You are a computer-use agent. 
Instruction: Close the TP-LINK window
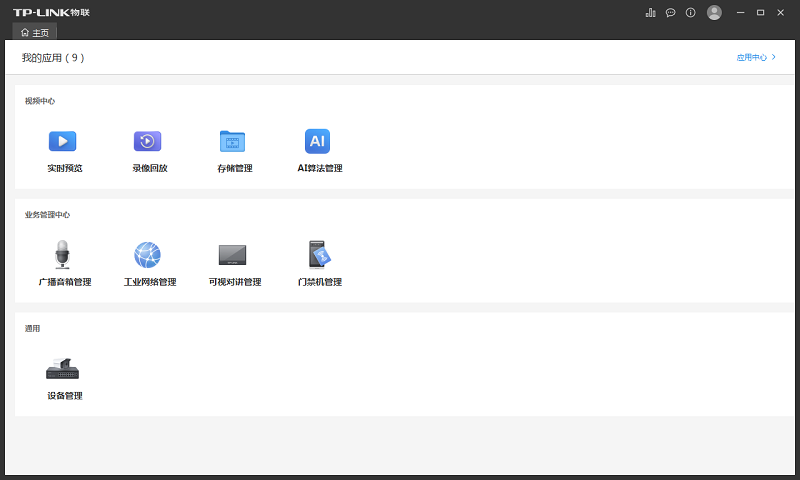780,13
